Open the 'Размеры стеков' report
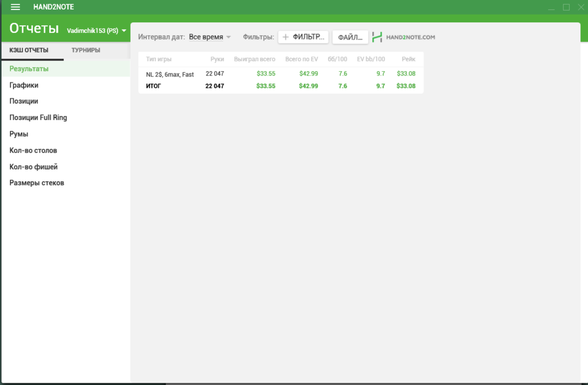 coord(36,183)
